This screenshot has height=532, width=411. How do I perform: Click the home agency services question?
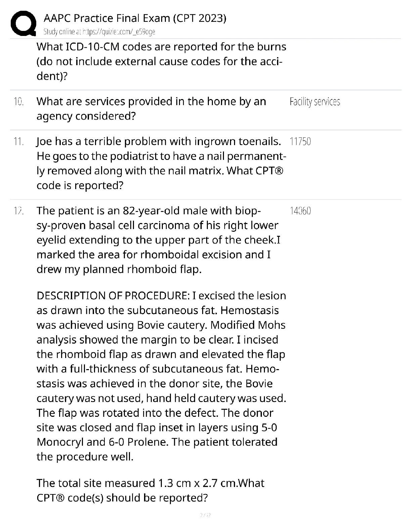pos(151,108)
